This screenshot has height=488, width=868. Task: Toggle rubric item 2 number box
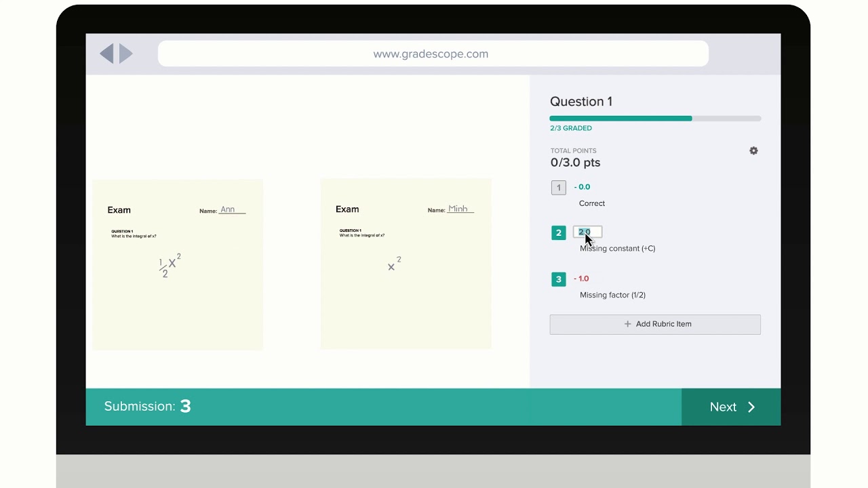[559, 233]
